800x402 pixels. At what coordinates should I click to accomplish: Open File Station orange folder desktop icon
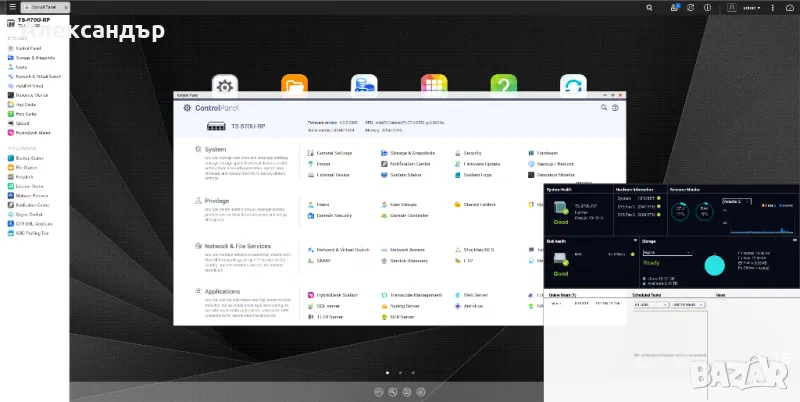294,86
